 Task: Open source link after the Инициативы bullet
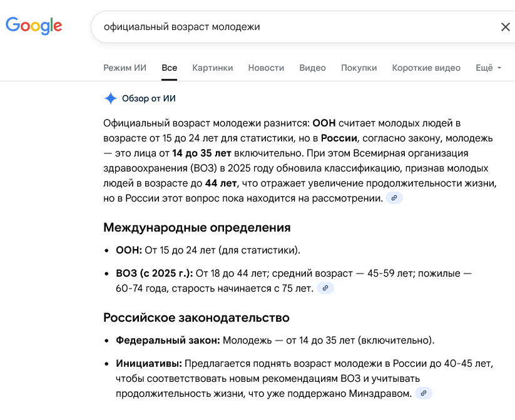[x=424, y=393]
